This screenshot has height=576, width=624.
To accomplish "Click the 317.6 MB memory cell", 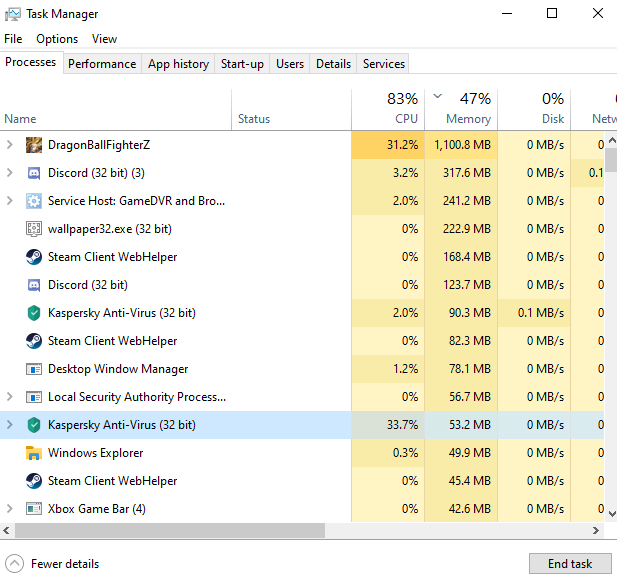I will pyautogui.click(x=461, y=173).
